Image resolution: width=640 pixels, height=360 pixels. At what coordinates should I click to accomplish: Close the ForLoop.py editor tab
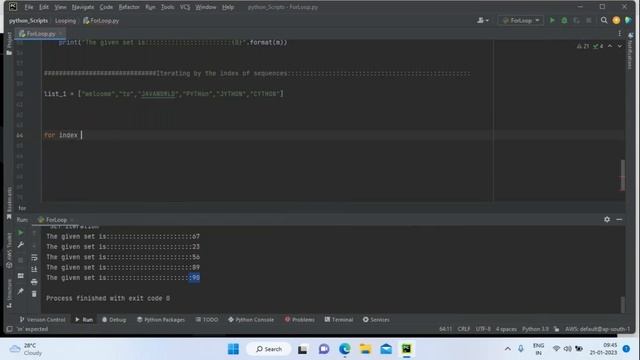point(60,33)
